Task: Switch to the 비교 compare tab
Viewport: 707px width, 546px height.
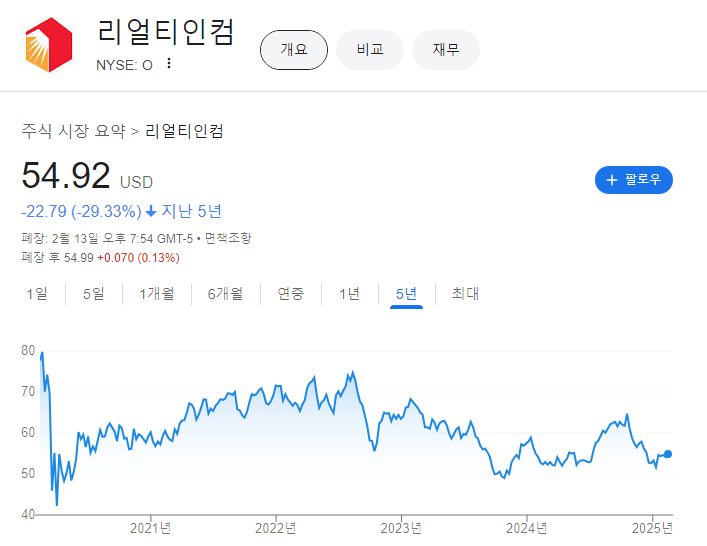Action: [370, 50]
